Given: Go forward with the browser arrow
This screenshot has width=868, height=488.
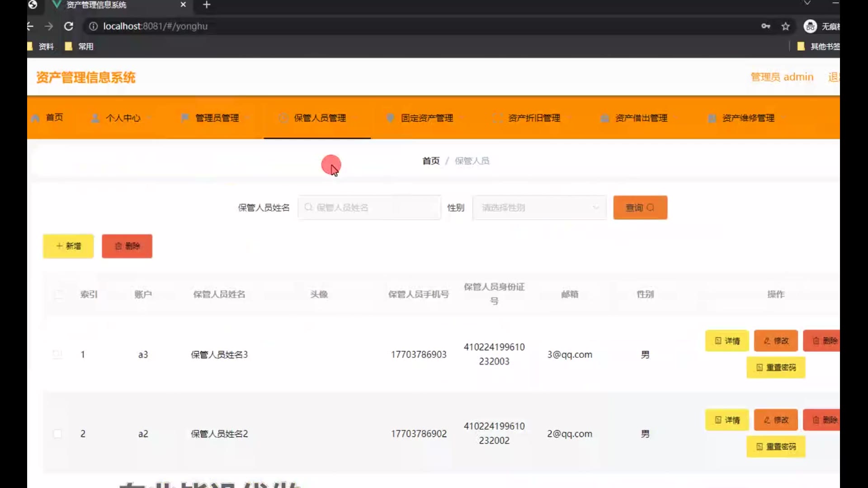Looking at the screenshot, I should [x=49, y=26].
